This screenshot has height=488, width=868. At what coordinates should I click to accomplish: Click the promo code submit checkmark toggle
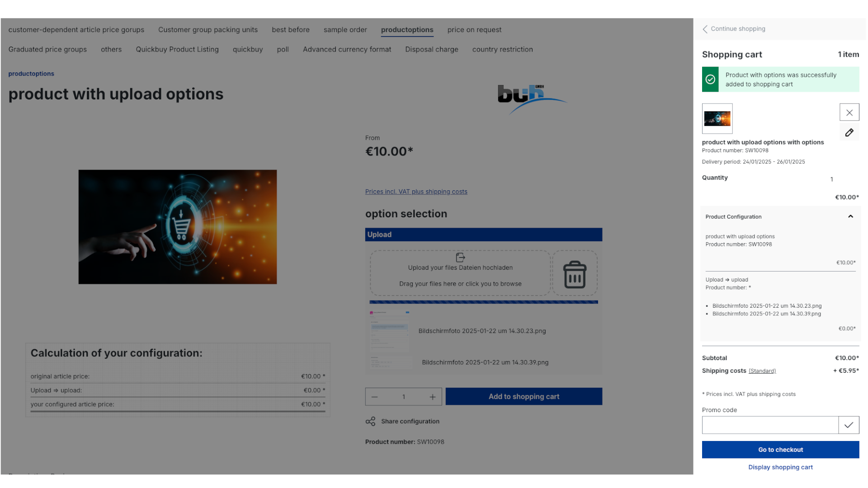click(849, 426)
